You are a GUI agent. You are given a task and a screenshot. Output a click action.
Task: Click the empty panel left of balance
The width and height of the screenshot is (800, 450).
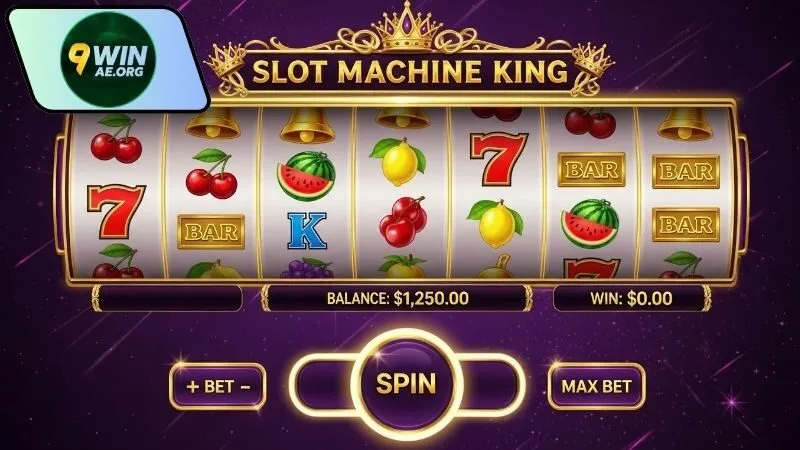click(167, 298)
